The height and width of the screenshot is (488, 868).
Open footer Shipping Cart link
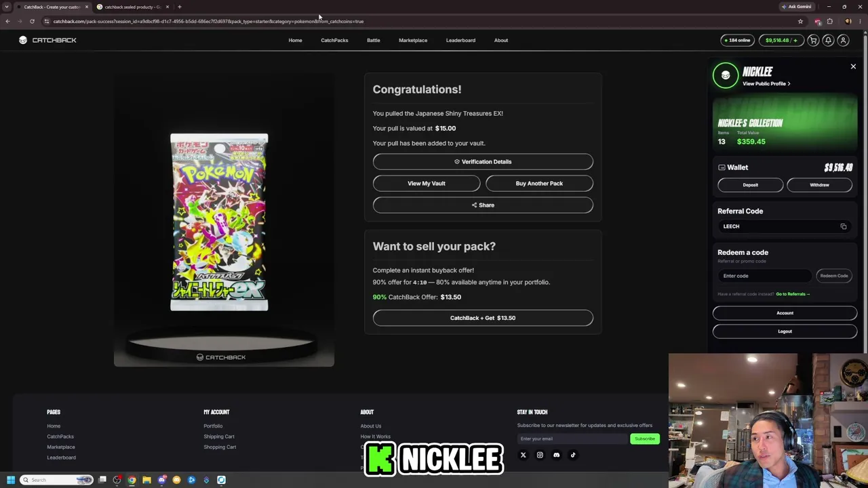pyautogui.click(x=219, y=436)
